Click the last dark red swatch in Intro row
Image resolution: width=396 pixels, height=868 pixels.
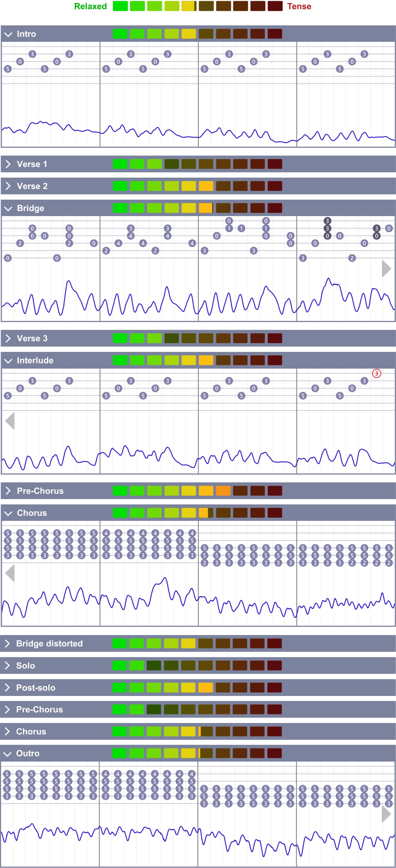point(275,34)
